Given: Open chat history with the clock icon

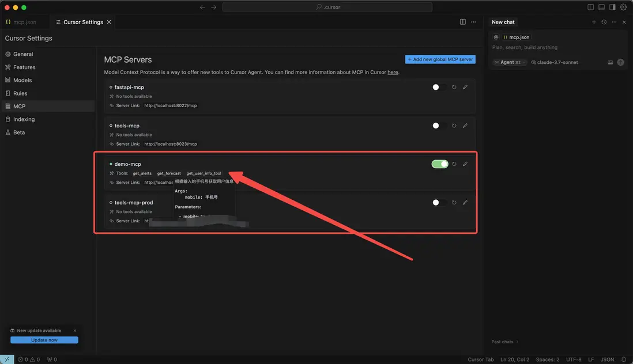Looking at the screenshot, I should (604, 22).
